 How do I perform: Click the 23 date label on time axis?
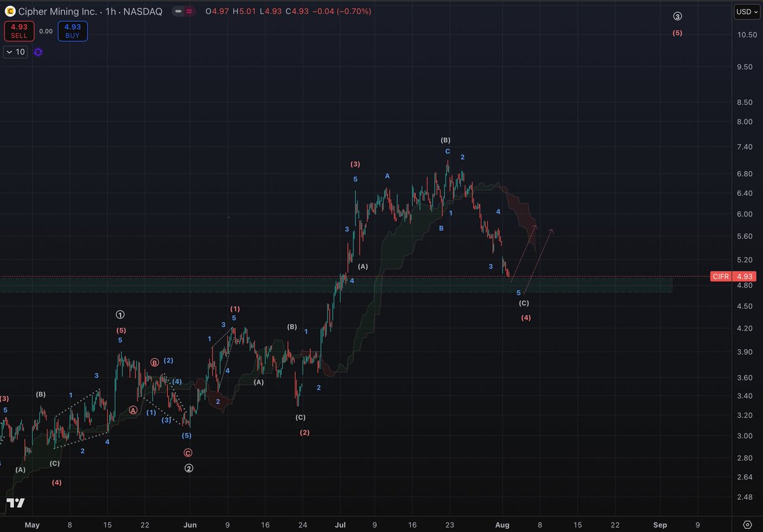pos(450,525)
